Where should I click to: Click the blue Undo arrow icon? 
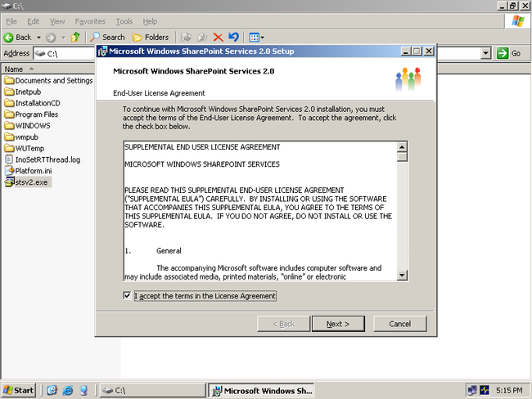234,37
